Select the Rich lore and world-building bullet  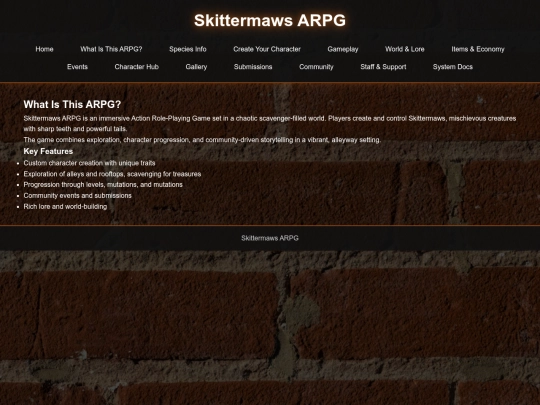click(65, 207)
